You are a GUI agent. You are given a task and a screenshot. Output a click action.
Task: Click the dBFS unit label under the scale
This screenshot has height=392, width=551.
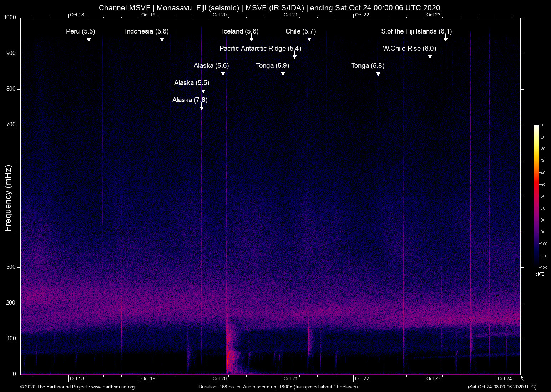click(x=540, y=274)
